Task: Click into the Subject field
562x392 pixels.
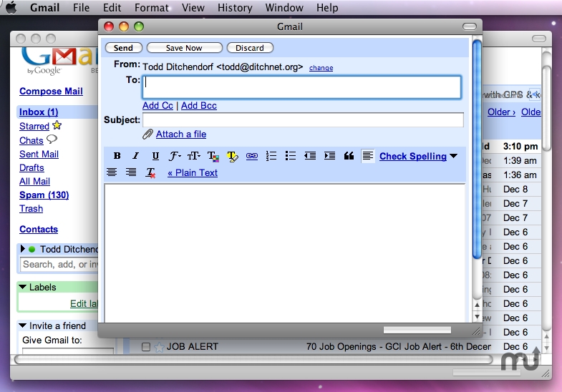Action: pyautogui.click(x=303, y=119)
